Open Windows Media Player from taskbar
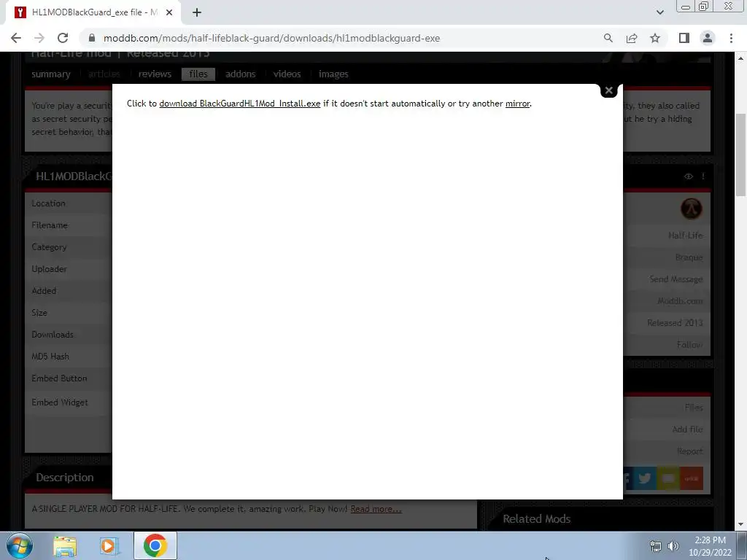 [109, 545]
